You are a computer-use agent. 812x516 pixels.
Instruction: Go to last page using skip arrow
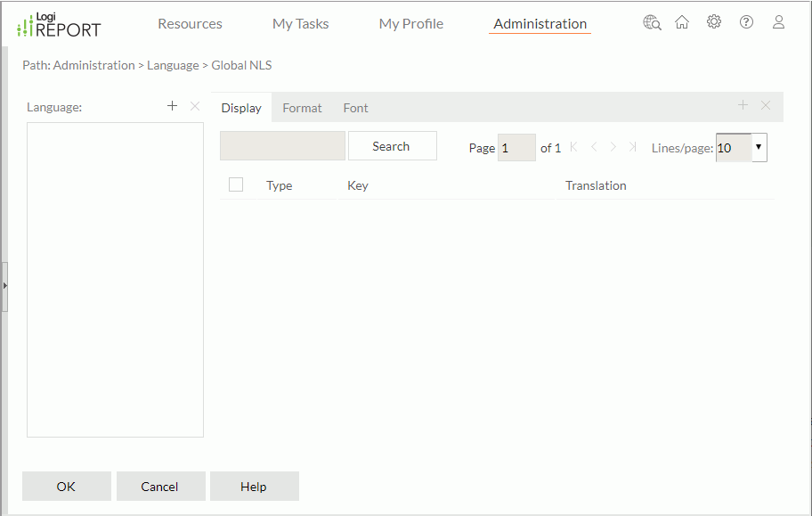tap(633, 146)
